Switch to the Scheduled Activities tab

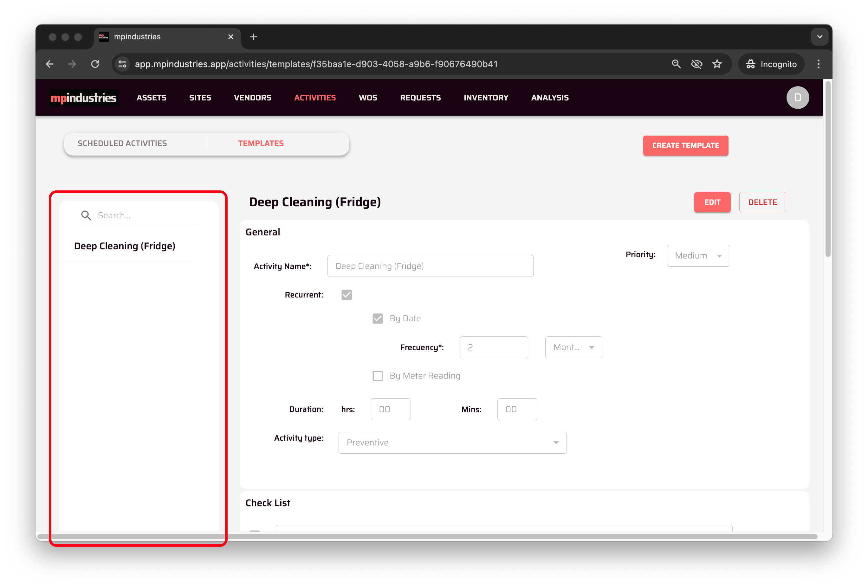[x=122, y=144]
